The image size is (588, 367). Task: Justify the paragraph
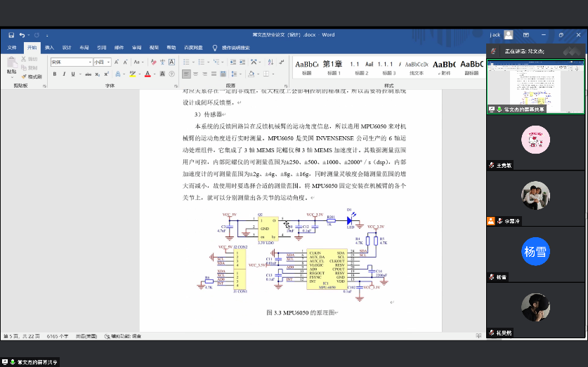(214, 74)
